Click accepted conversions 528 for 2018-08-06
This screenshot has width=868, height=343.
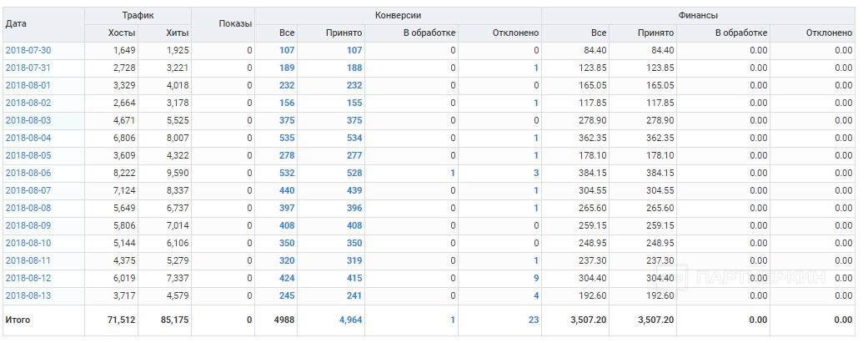point(354,173)
